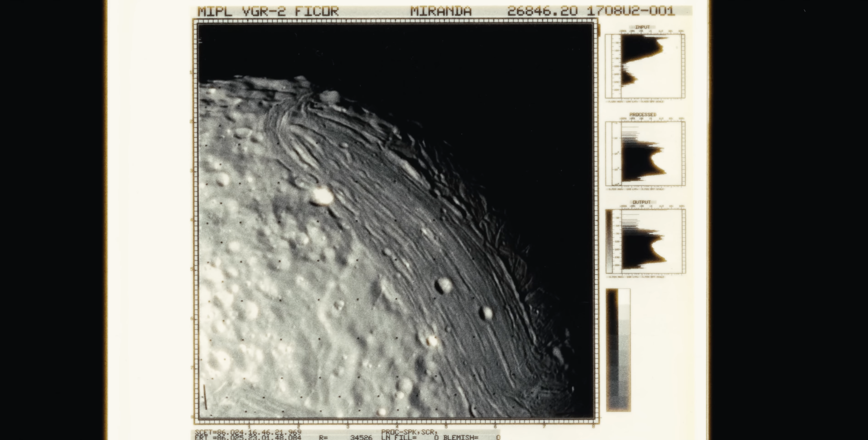Click the grayscale step wedge bar
Viewport: 868px width, 440px height.
tap(618, 350)
